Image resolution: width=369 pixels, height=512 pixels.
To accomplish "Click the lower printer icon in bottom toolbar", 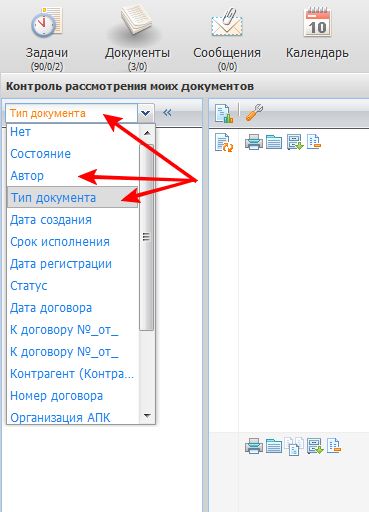I will (x=254, y=446).
